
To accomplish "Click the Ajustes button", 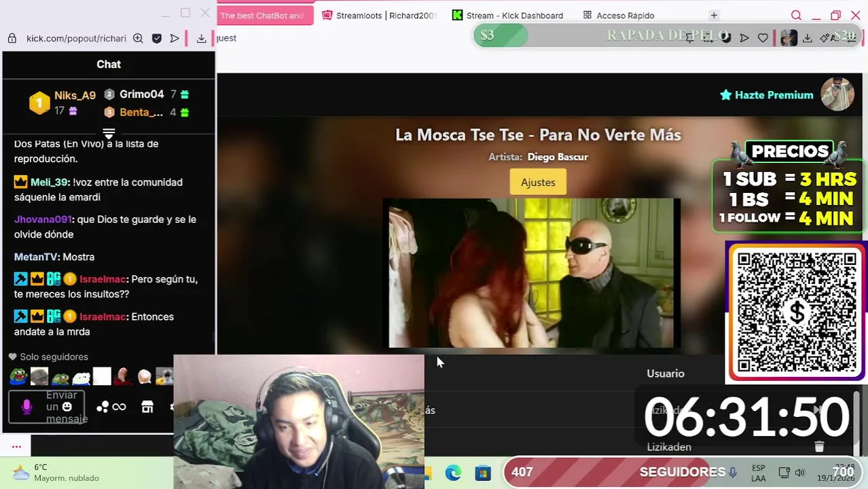I will click(x=538, y=182).
